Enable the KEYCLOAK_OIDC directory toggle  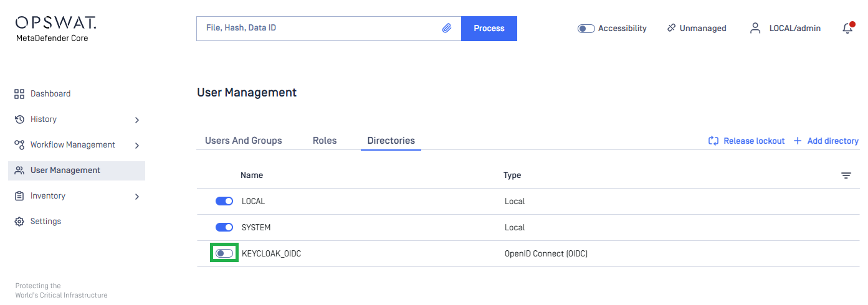(x=224, y=253)
